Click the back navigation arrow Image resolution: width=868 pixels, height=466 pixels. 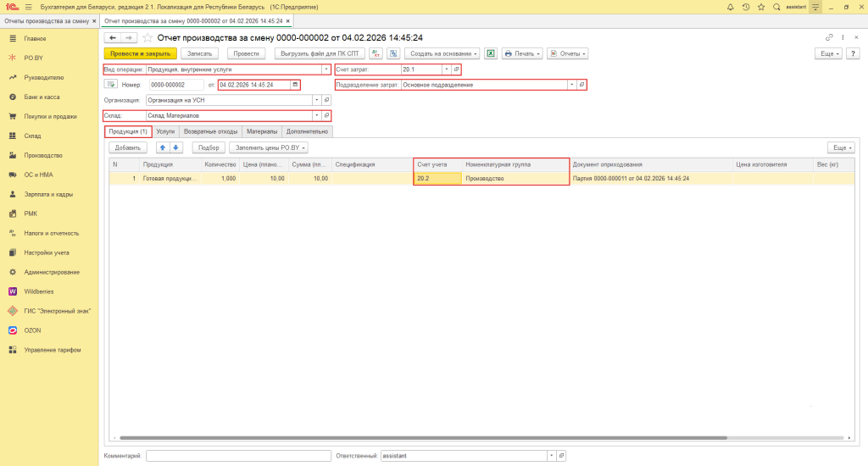112,37
